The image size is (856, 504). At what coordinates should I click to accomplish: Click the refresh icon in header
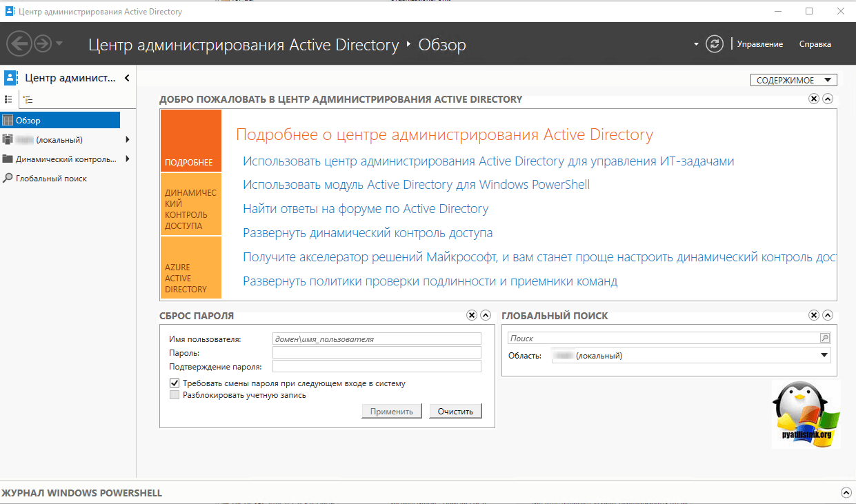click(715, 44)
